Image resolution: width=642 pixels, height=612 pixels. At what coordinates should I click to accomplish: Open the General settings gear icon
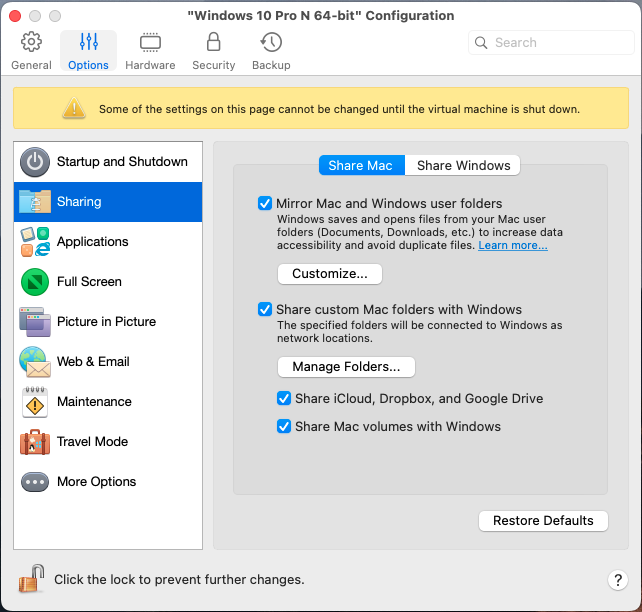[32, 42]
